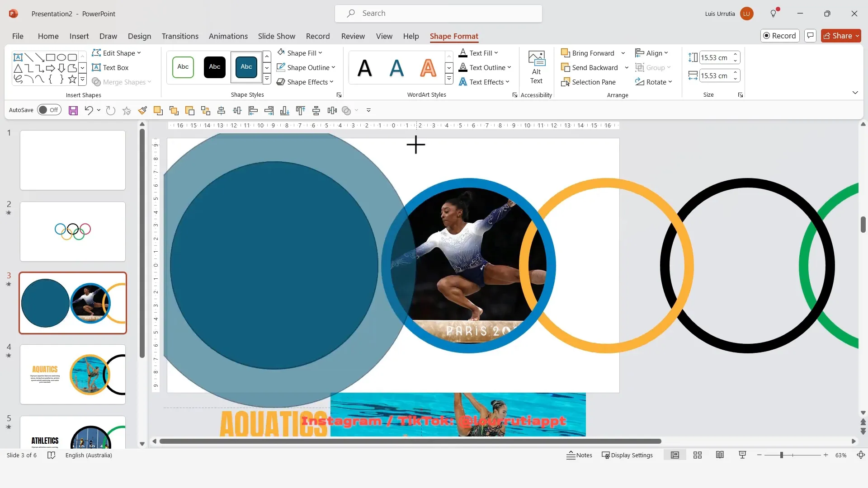Select the Format Painter brush icon
This screenshot has height=488, width=868.
142,110
